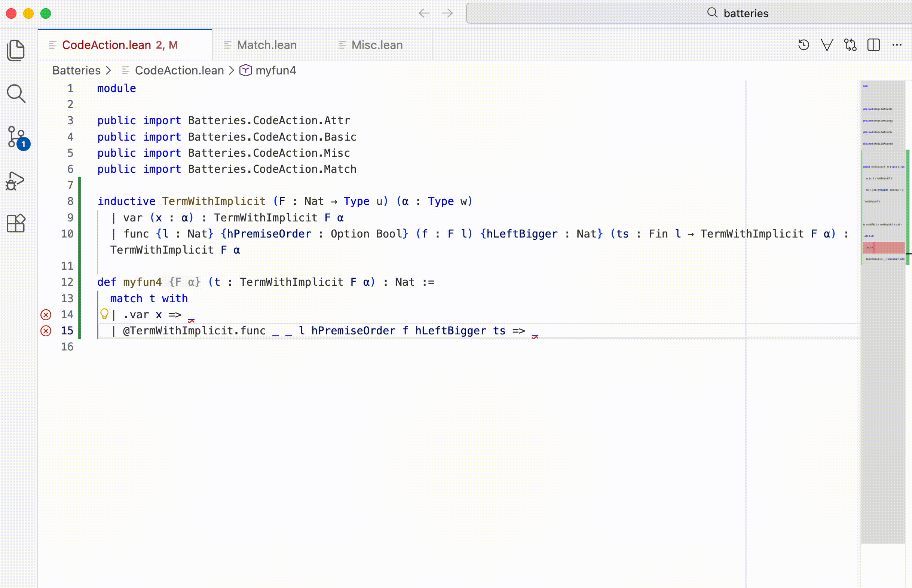Click the timeline history clock icon

pyautogui.click(x=804, y=45)
